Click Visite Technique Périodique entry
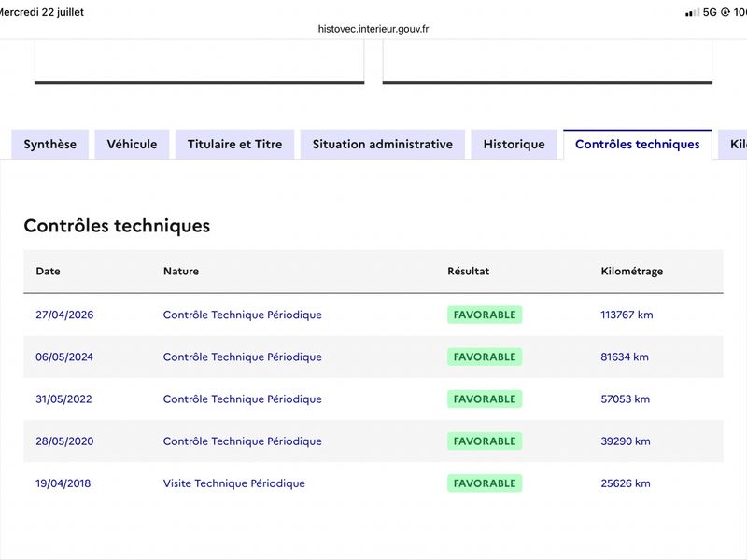The height and width of the screenshot is (560, 747). pyautogui.click(x=234, y=483)
